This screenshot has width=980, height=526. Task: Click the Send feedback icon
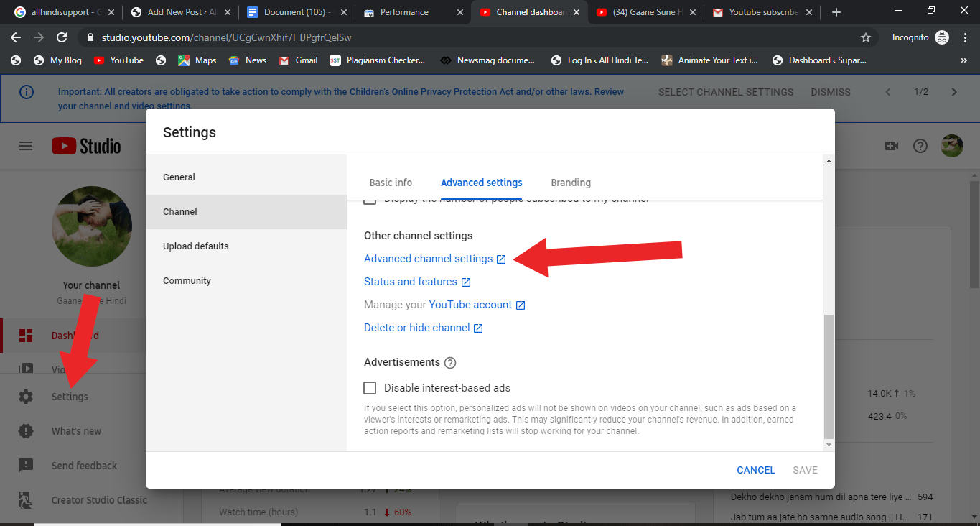(26, 466)
